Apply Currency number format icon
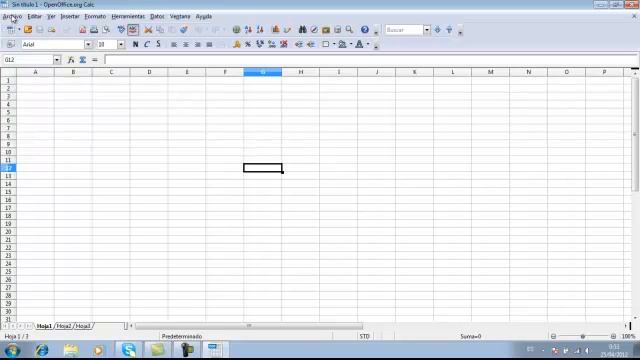 tap(236, 44)
